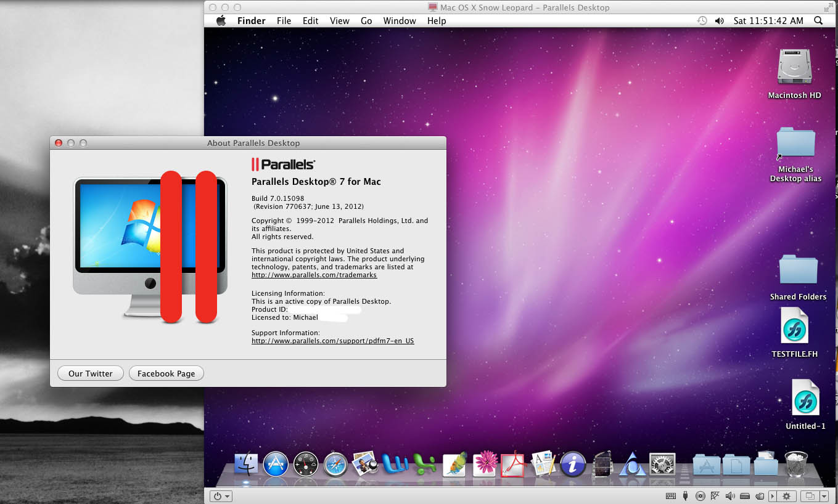Click the blue info icon in Dock

573,463
